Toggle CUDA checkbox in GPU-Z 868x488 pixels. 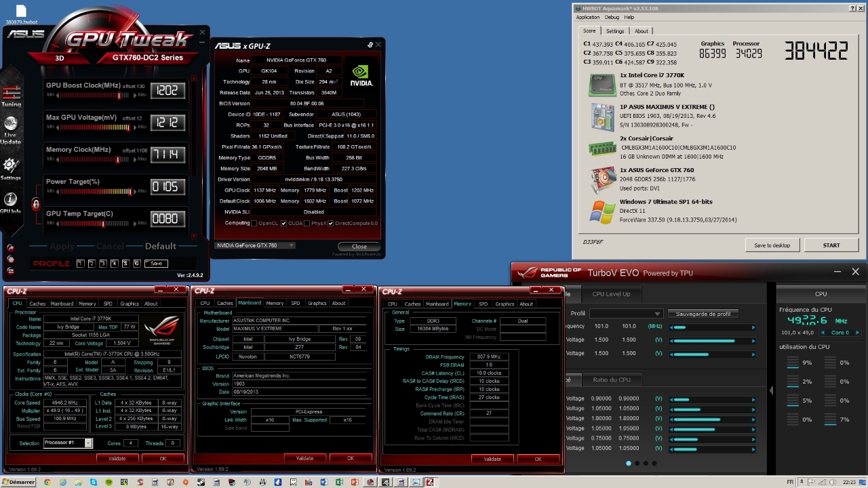point(283,223)
